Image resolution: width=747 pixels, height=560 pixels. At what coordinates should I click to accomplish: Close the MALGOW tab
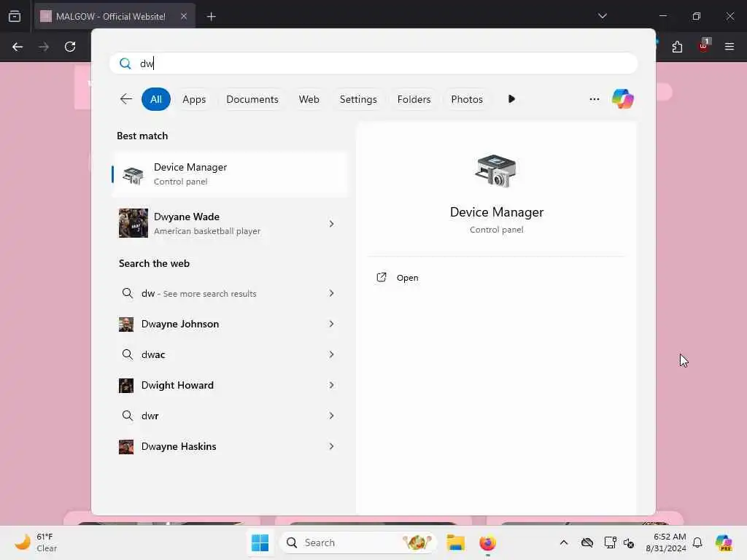pyautogui.click(x=184, y=16)
